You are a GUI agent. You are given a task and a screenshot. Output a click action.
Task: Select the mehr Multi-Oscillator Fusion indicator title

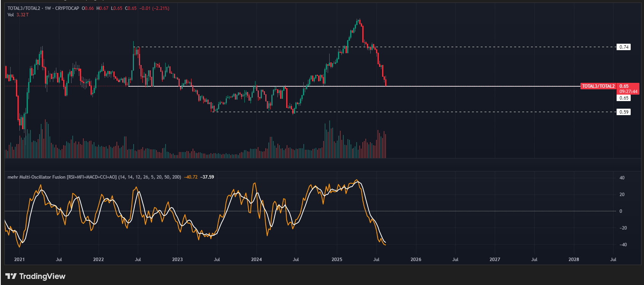(x=62, y=177)
